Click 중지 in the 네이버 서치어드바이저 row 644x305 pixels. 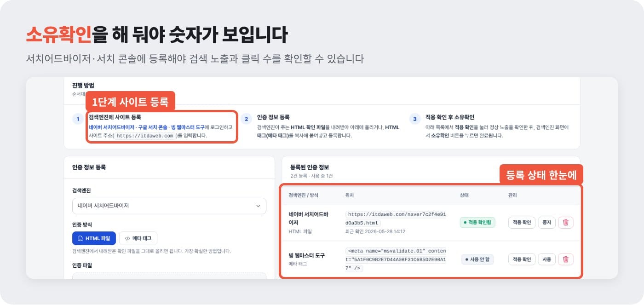547,223
